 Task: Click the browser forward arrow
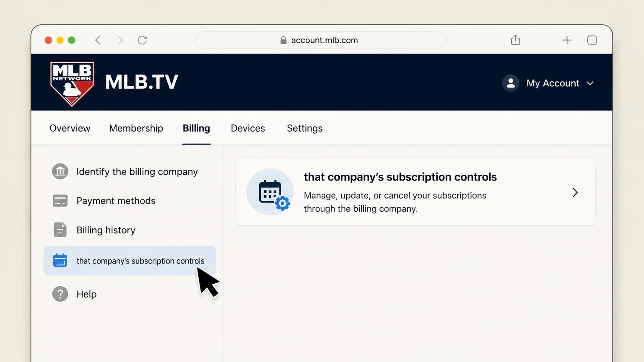click(120, 40)
